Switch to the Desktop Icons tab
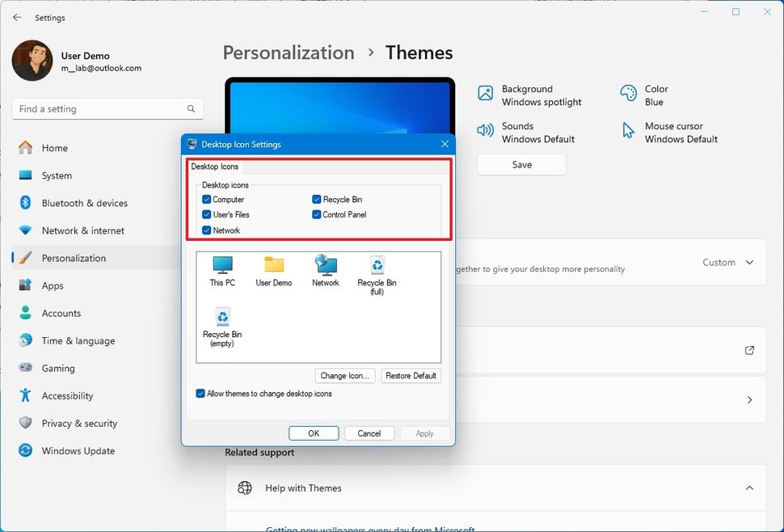784x532 pixels. click(214, 167)
